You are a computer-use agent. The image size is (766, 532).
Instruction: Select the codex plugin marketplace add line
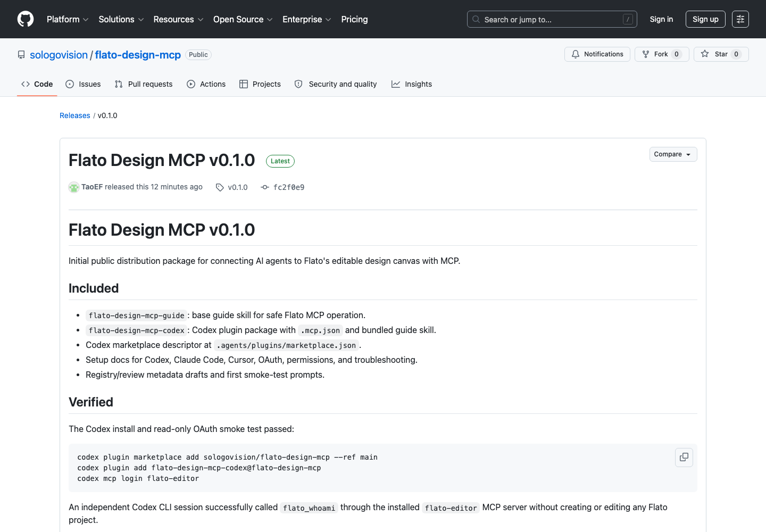[x=227, y=457]
